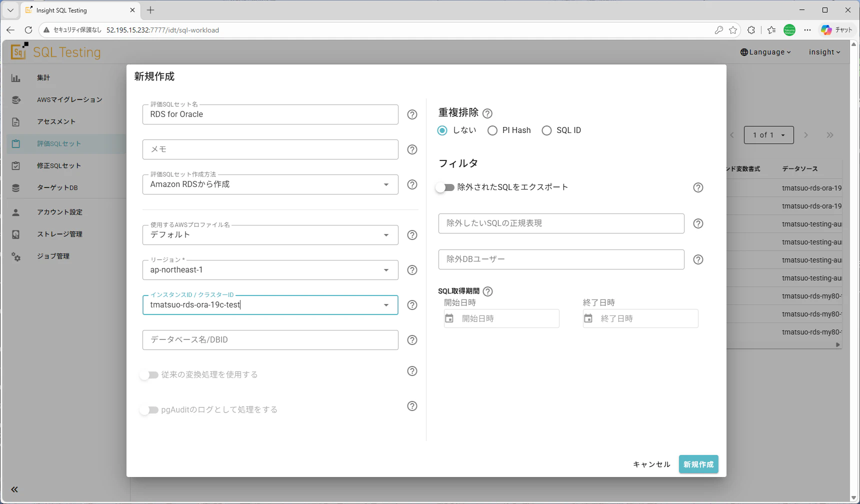Click the 終了日時 date field
The width and height of the screenshot is (860, 504).
(640, 318)
